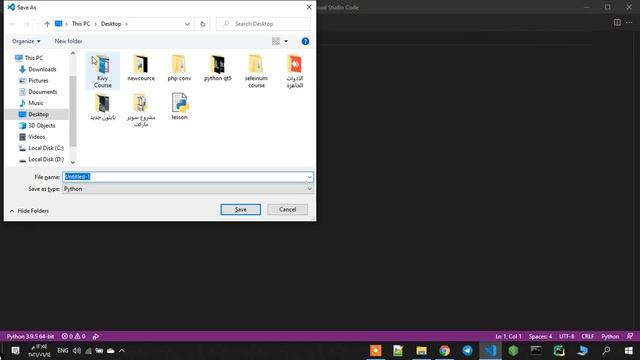Select the lesson Python file
The width and height of the screenshot is (640, 360).
click(180, 106)
